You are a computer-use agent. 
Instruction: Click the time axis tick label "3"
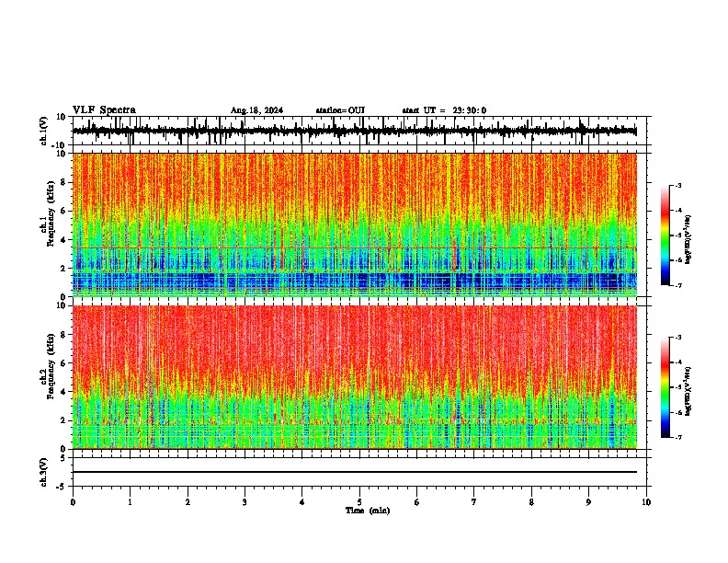[x=245, y=502]
